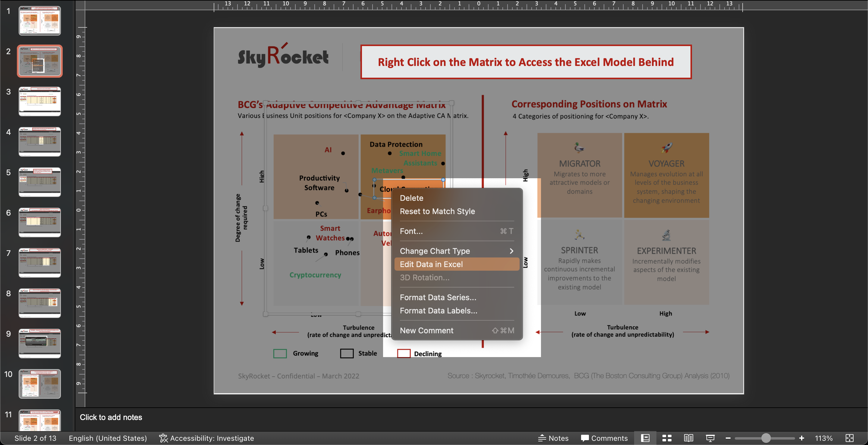Viewport: 868px width, 445px height.
Task: Open the Comments pane from status bar
Action: point(604,438)
